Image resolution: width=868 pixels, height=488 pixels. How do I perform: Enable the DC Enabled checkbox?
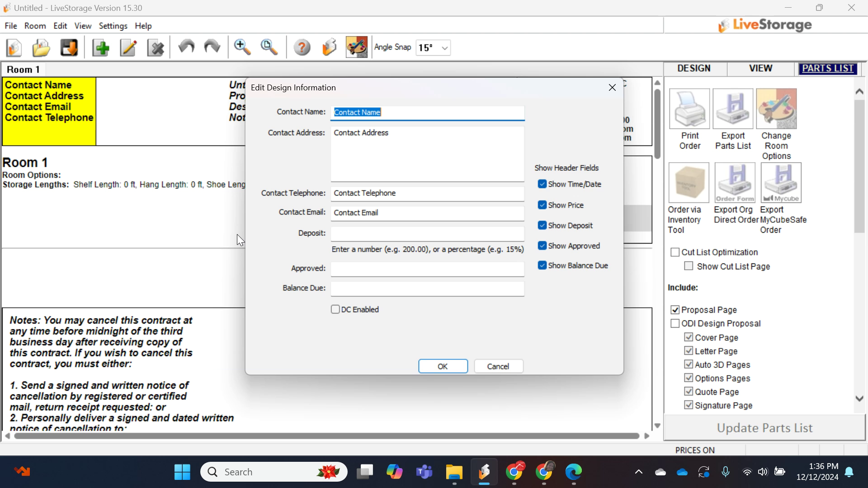[335, 310]
